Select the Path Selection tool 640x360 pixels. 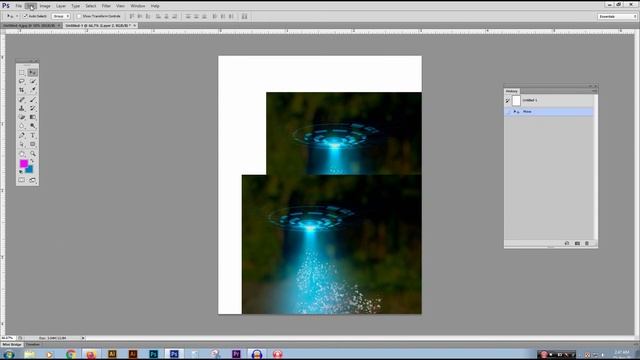pyautogui.click(x=22, y=144)
